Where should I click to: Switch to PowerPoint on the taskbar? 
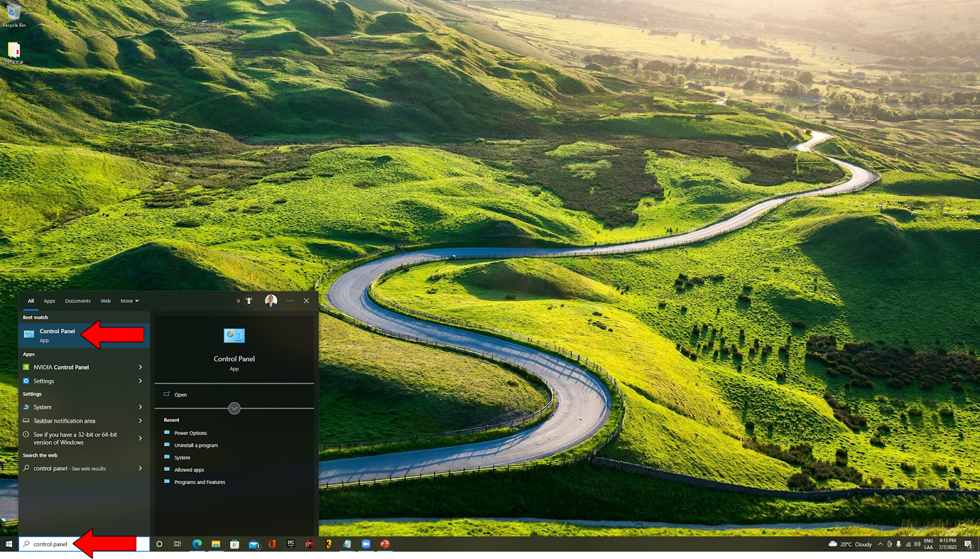[385, 544]
